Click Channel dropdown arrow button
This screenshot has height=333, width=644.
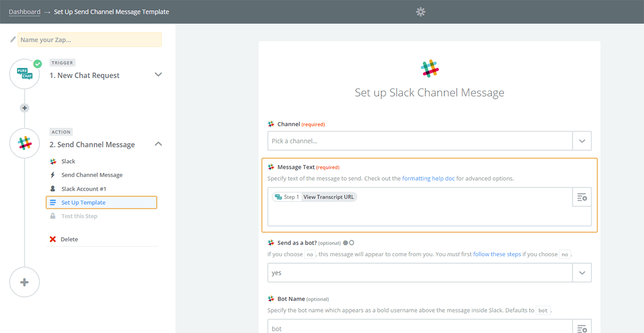click(x=582, y=141)
